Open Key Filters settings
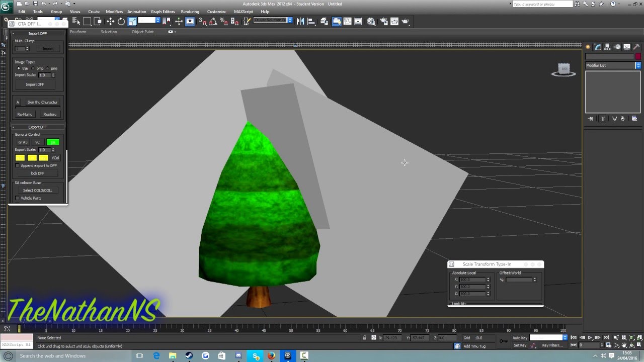Viewport: 644px width, 362px height. (x=552, y=345)
